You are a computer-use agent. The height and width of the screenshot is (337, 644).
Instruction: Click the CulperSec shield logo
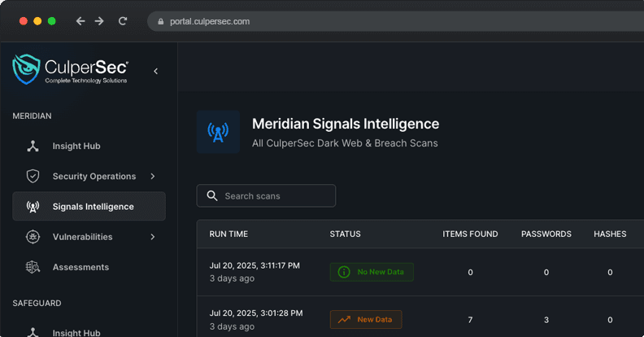point(26,69)
